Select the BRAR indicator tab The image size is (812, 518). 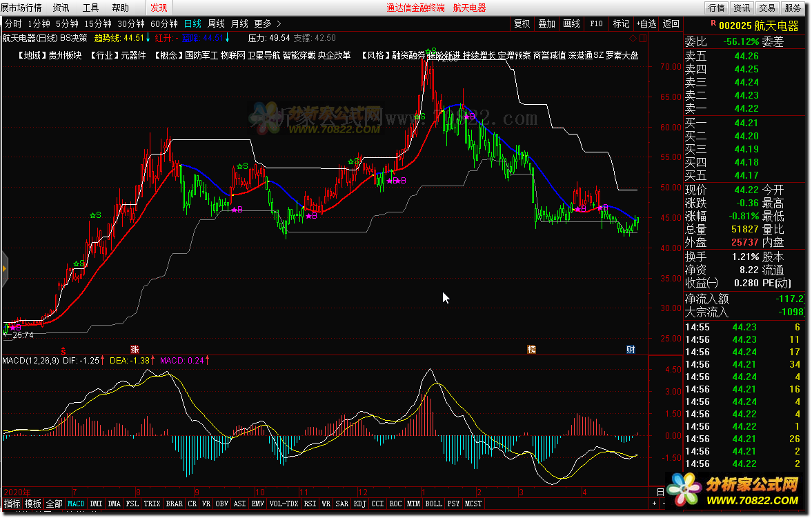coord(175,504)
